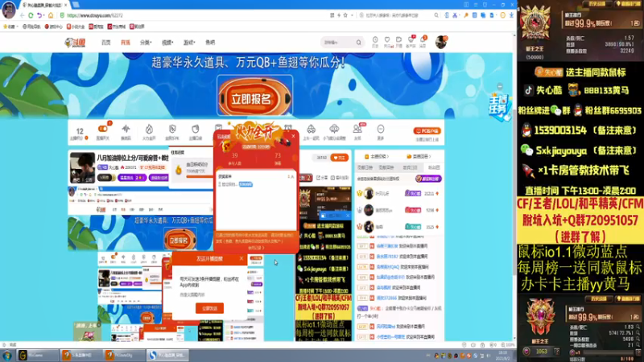Image resolution: width=644 pixels, height=362 pixels.
Task: Click the orange 关注 follow button
Action: point(340,158)
